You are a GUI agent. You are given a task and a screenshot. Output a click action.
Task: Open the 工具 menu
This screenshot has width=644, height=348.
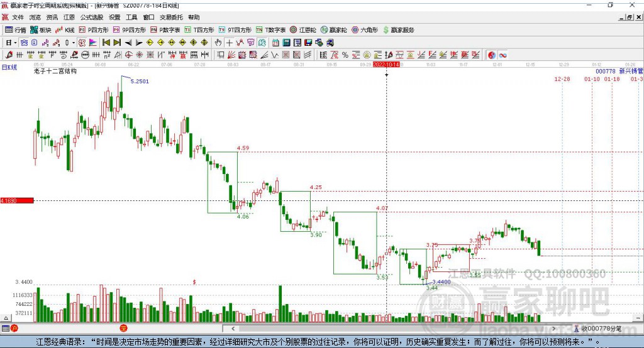[x=131, y=17]
